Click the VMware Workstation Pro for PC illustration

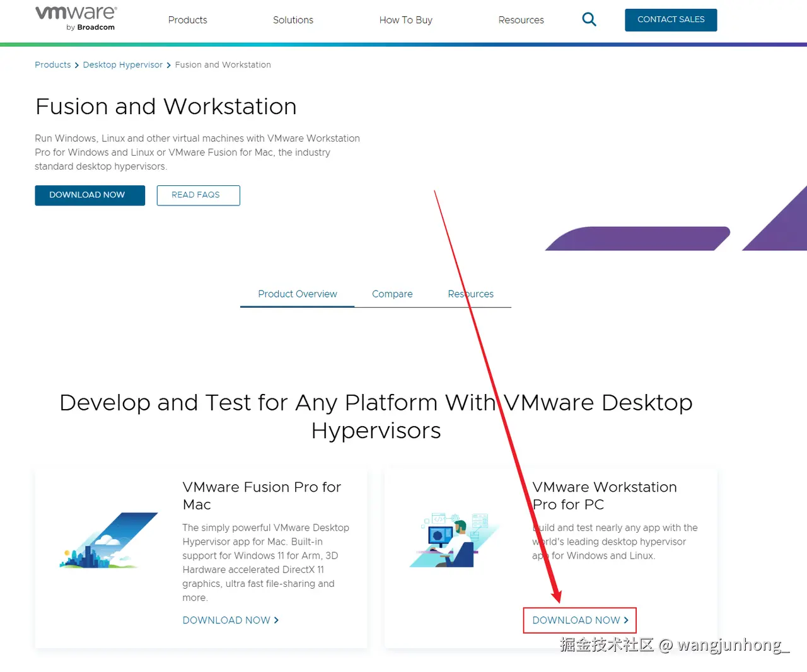pyautogui.click(x=453, y=540)
